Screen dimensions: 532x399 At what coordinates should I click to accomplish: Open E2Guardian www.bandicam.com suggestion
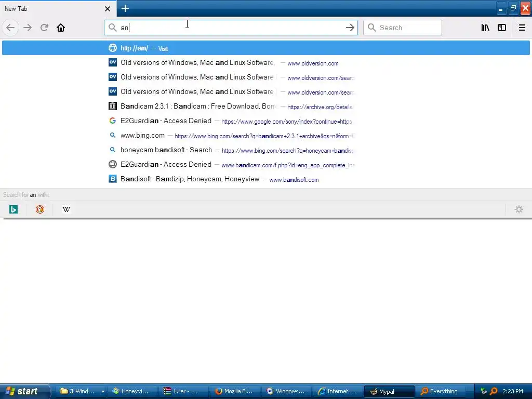265,165
